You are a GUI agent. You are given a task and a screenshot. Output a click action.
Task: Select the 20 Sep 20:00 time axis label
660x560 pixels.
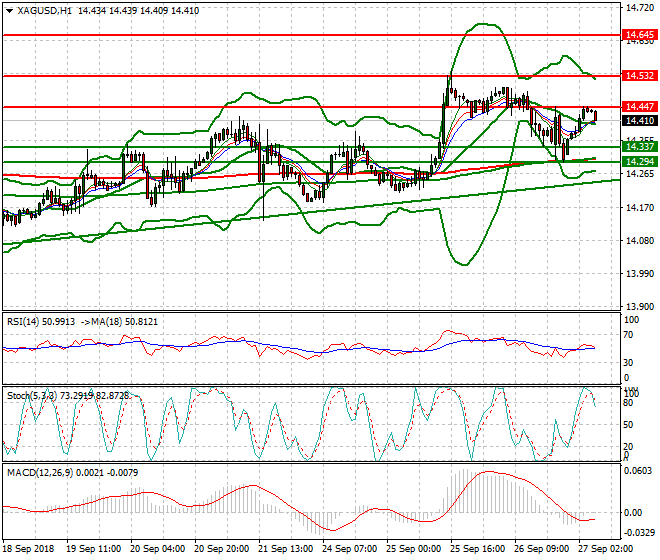click(221, 549)
